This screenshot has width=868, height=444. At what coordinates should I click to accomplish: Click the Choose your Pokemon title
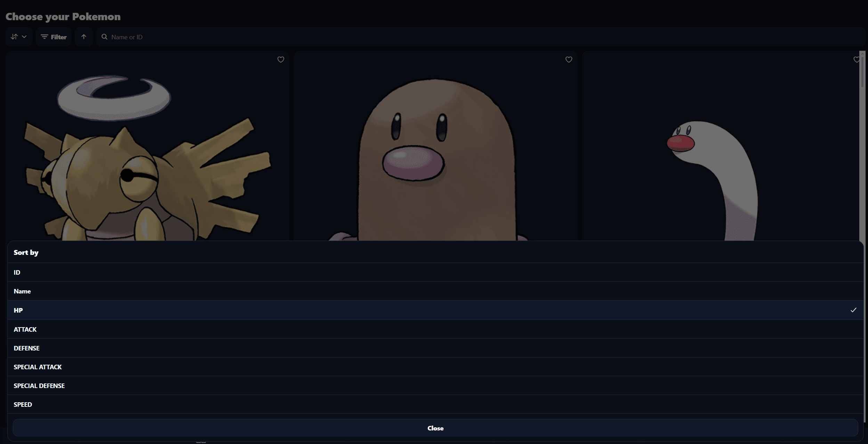(63, 17)
